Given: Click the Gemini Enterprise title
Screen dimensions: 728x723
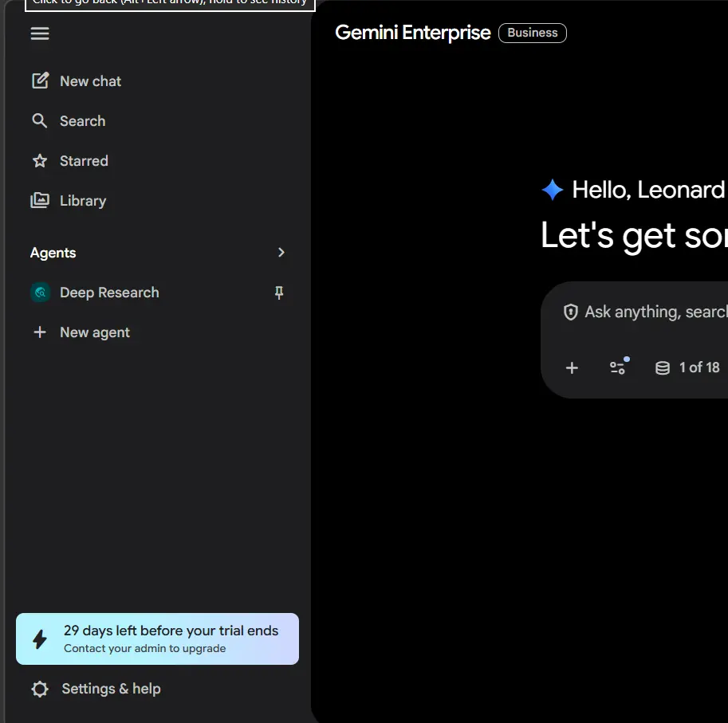Looking at the screenshot, I should click(x=413, y=33).
